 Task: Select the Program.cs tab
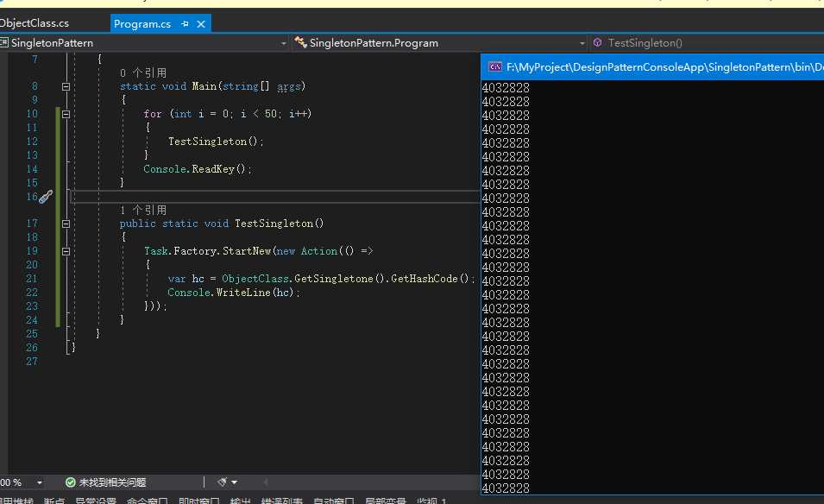142,24
